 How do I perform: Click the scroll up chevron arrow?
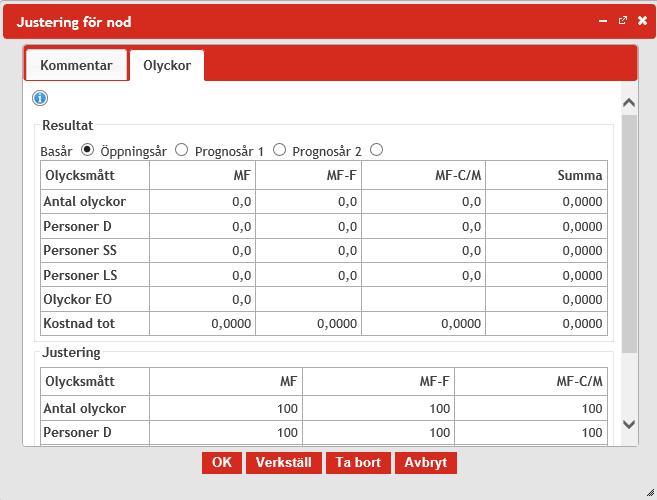[x=629, y=103]
